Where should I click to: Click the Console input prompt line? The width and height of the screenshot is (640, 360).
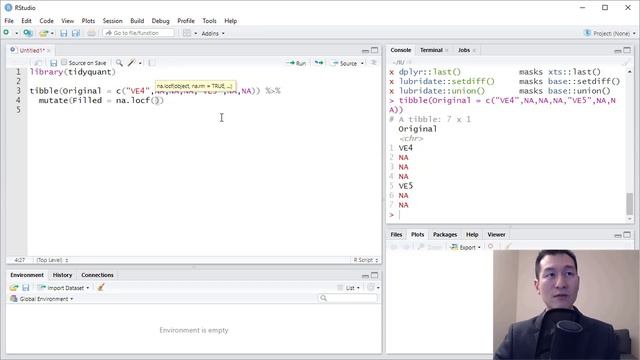[x=506, y=215]
